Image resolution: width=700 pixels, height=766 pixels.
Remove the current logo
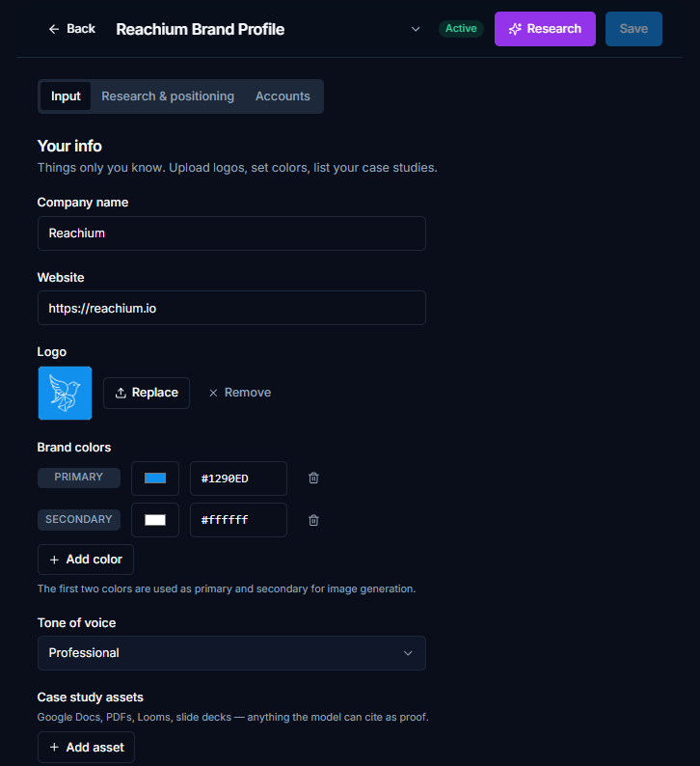[240, 393]
